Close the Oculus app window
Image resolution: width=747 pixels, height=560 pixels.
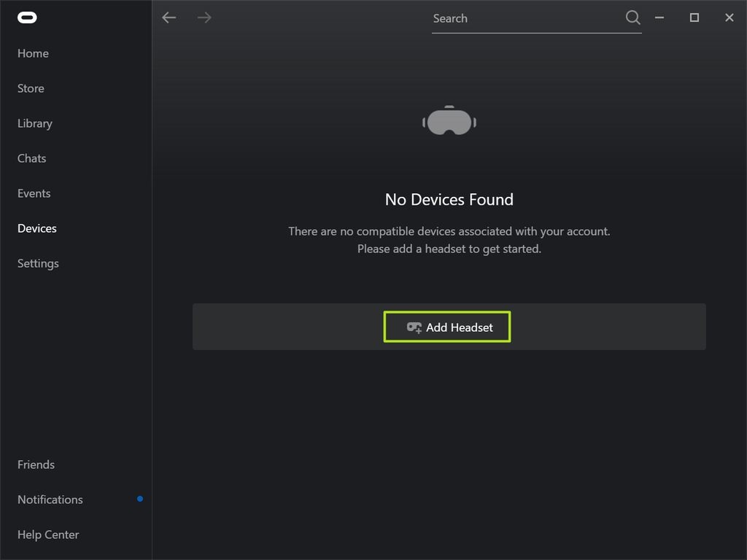tap(729, 17)
